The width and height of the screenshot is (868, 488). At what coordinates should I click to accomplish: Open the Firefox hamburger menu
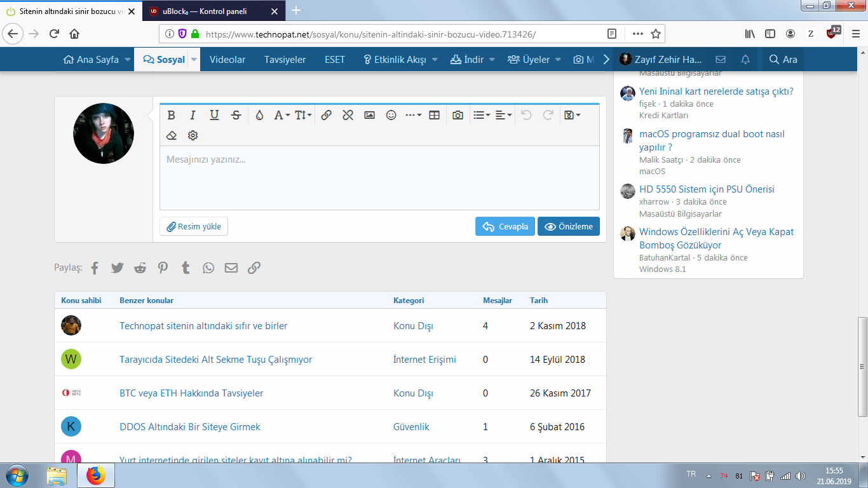coord(855,34)
